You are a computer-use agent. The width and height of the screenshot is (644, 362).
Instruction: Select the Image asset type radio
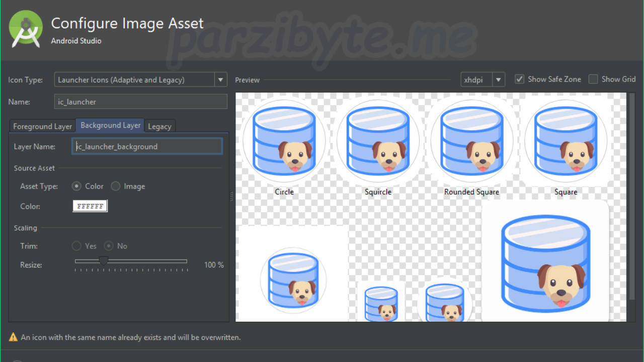point(116,186)
